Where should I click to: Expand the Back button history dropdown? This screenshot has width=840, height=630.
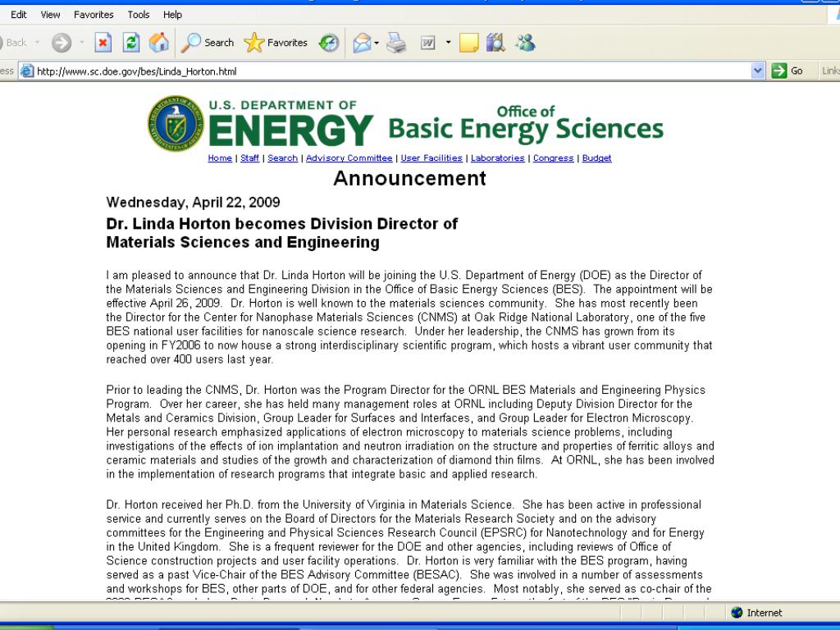click(37, 43)
